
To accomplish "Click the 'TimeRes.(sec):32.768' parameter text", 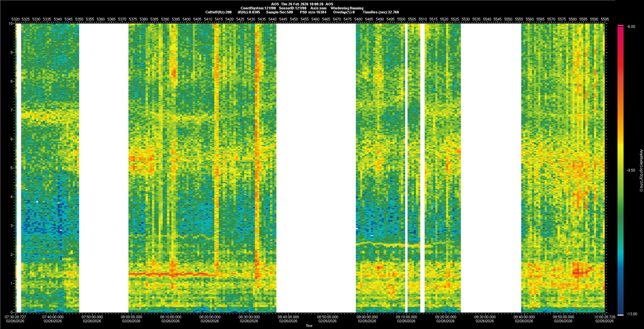I will [x=381, y=12].
